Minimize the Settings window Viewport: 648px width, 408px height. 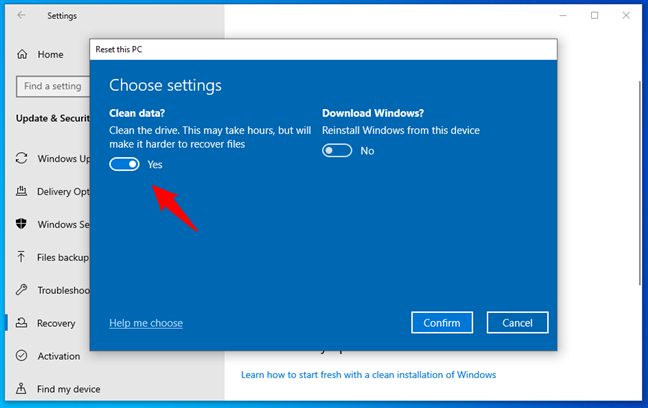563,15
